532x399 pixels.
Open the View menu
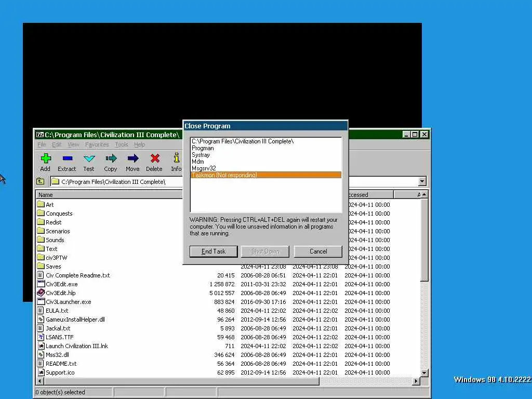click(x=73, y=144)
